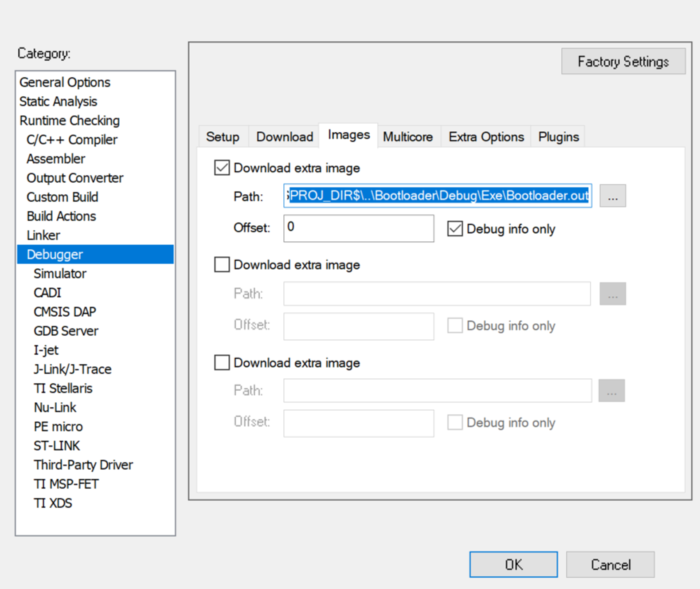Enable the third Download extra image checkbox
This screenshot has width=700, height=589.
(x=222, y=363)
